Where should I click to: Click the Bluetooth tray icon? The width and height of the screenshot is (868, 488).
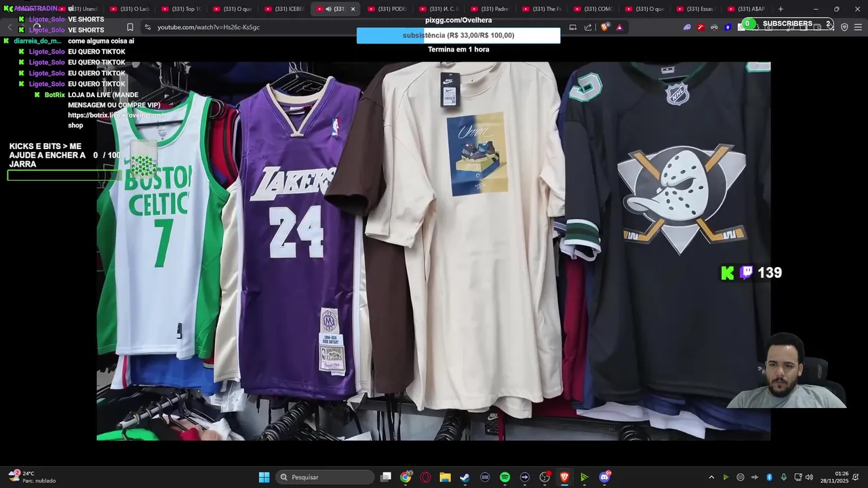(x=769, y=477)
